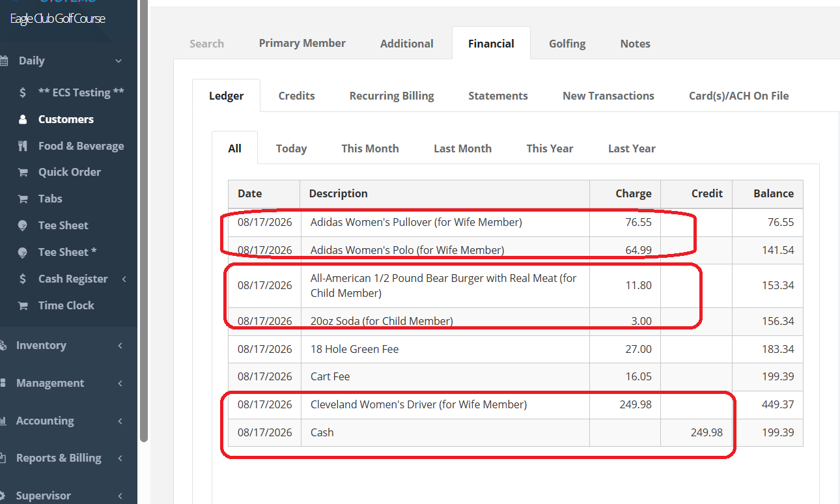The image size is (840, 504).
Task: Select the Cleveland Women's Driver entry
Action: pos(516,404)
